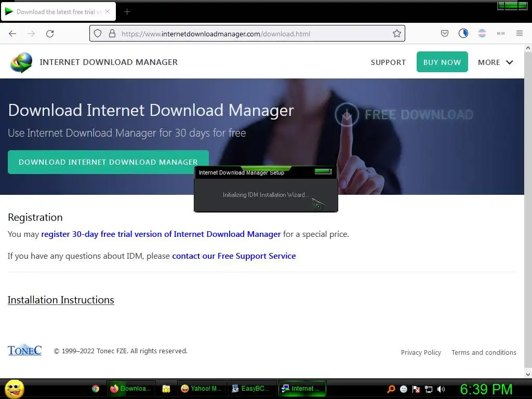This screenshot has height=399, width=532.
Task: Switch to EasyBC... taskbar button
Action: tap(251, 389)
